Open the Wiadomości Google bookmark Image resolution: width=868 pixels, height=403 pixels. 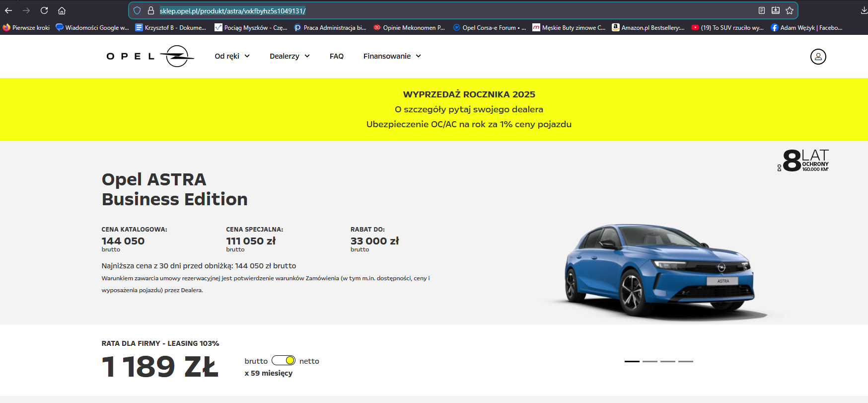92,28
